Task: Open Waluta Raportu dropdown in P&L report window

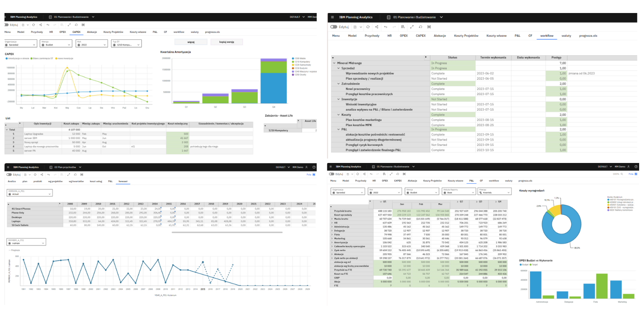Action: point(458,191)
